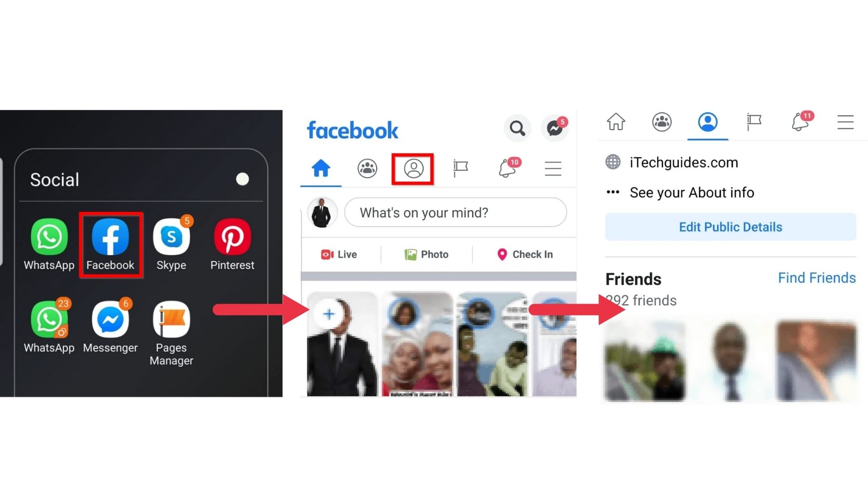This screenshot has height=488, width=868.
Task: Click Edit Public Details button
Action: click(730, 226)
